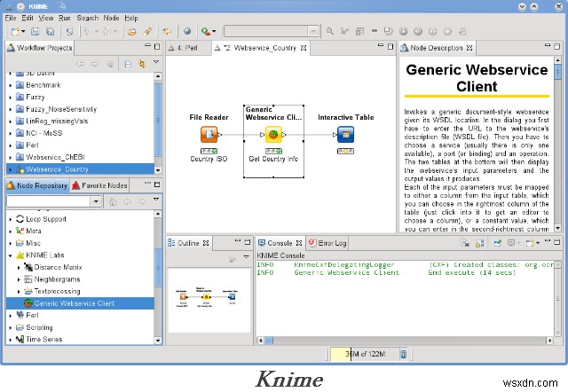
Task: Expand the Loop Support tree node
Action: click(10, 220)
